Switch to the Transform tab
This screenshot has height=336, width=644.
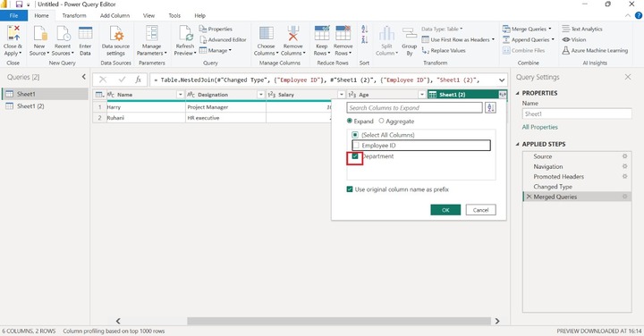click(74, 15)
